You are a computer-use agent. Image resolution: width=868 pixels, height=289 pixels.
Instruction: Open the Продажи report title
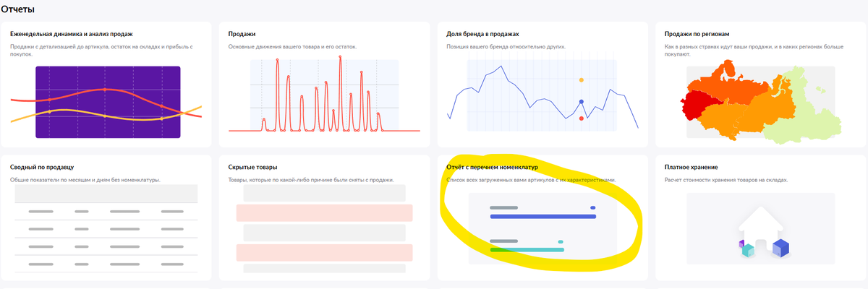pyautogui.click(x=242, y=34)
